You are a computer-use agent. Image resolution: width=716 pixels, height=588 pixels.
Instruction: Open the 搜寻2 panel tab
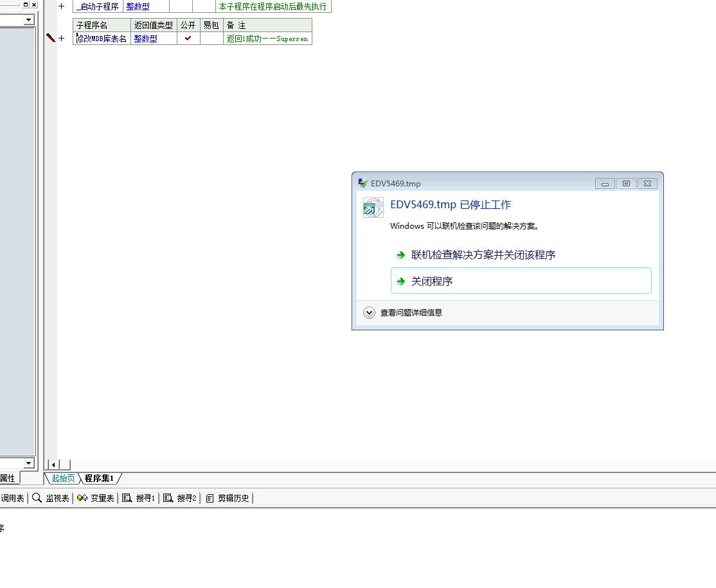[180, 498]
